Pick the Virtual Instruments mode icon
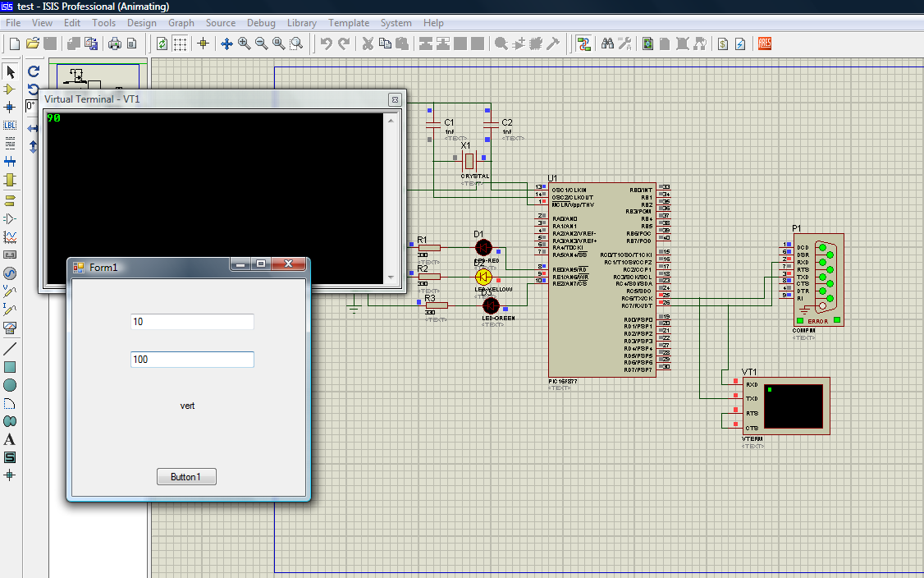Image resolution: width=924 pixels, height=578 pixels. click(x=10, y=328)
